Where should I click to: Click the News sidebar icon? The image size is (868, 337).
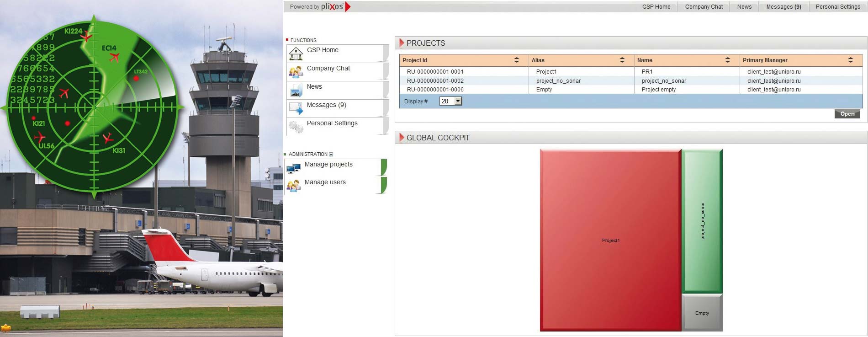coord(296,90)
